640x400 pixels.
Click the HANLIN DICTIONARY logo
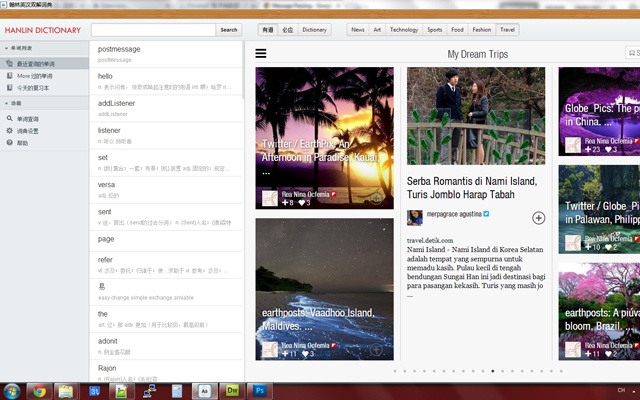[x=43, y=30]
